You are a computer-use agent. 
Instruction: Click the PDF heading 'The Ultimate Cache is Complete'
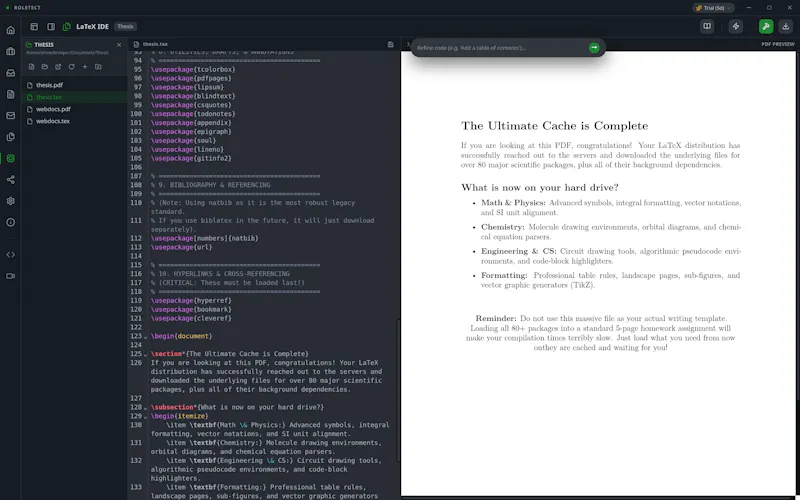tap(554, 126)
